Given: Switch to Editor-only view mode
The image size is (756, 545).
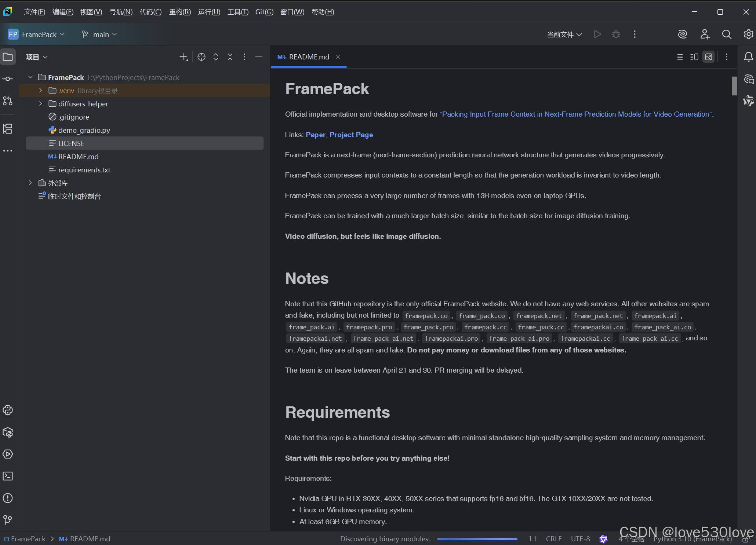Looking at the screenshot, I should coord(680,57).
